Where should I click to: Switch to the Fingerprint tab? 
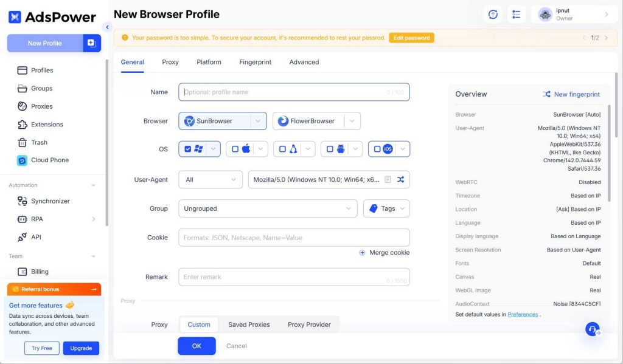point(255,62)
